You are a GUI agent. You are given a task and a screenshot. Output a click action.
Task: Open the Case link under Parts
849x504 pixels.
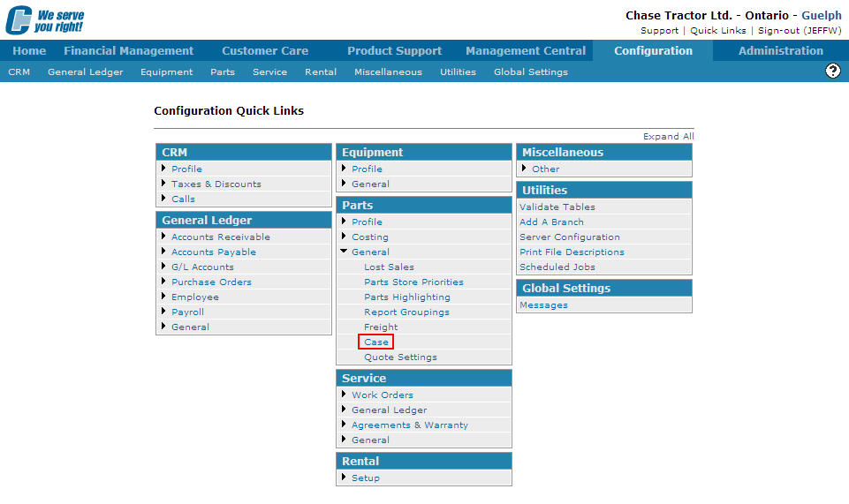click(376, 342)
